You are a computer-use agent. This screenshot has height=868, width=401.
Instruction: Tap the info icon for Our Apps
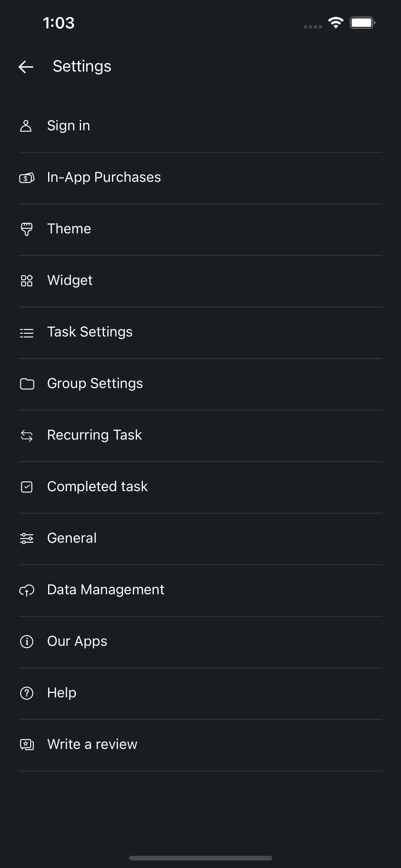point(27,641)
